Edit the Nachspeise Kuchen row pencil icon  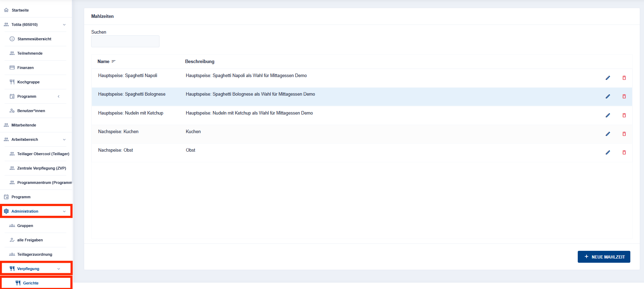point(608,134)
